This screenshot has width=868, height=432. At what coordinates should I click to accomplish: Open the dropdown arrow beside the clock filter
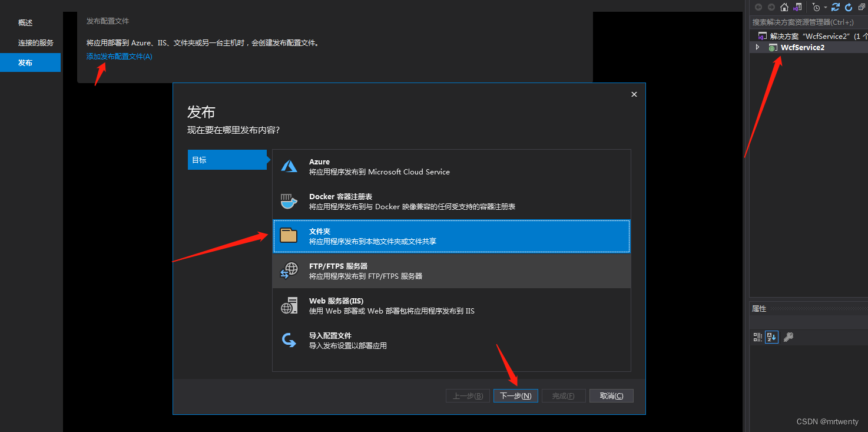826,8
